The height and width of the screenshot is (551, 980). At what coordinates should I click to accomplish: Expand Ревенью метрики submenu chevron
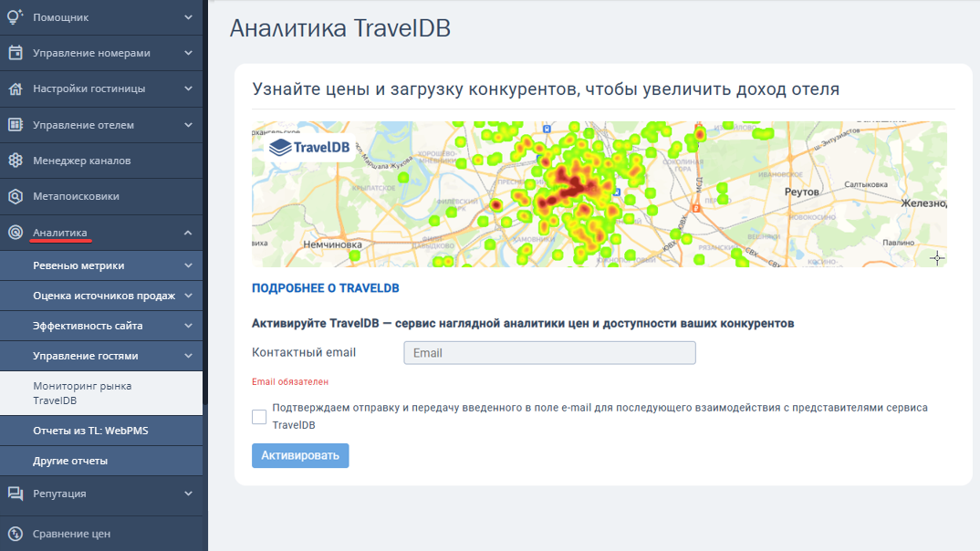pos(188,265)
